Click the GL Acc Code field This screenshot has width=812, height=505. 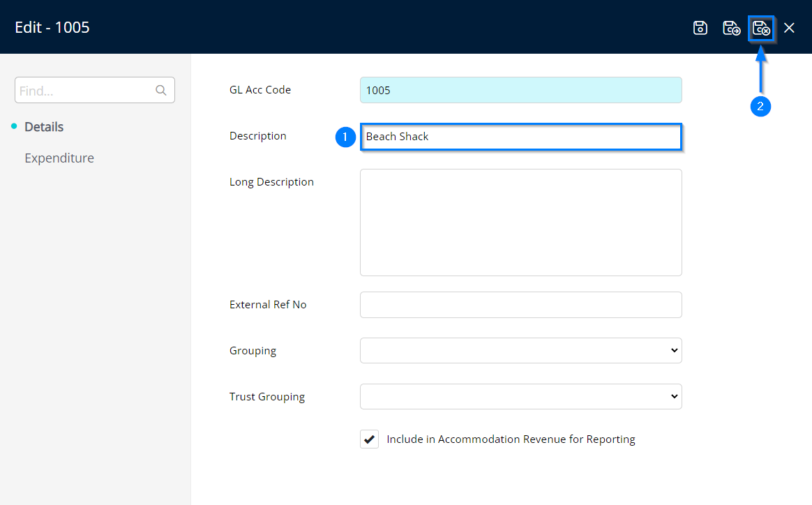(520, 90)
